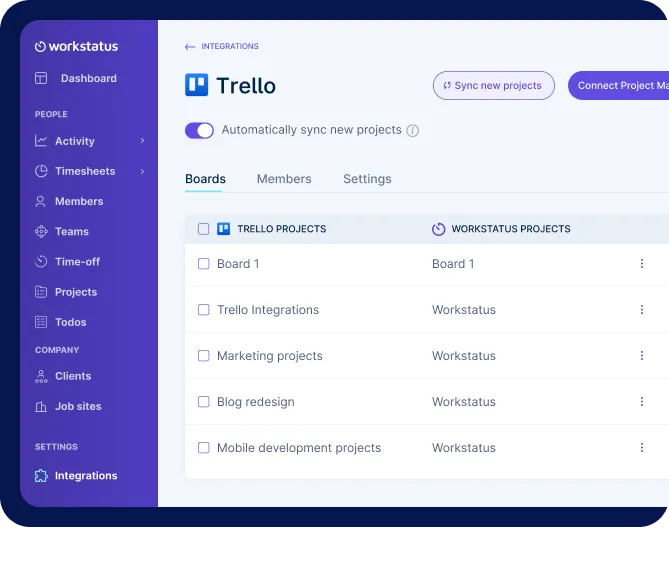Click 'Workstatus' in the Blog redesign row
669x569 pixels.
click(x=464, y=402)
